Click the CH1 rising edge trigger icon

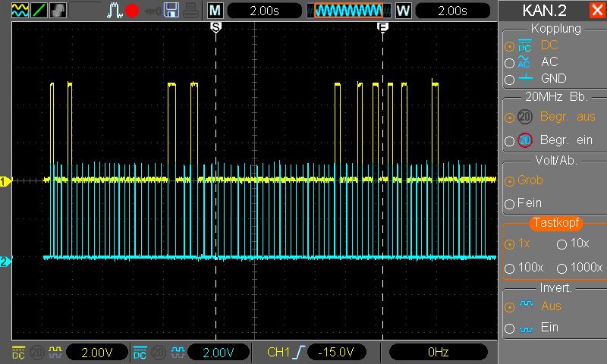pyautogui.click(x=301, y=352)
